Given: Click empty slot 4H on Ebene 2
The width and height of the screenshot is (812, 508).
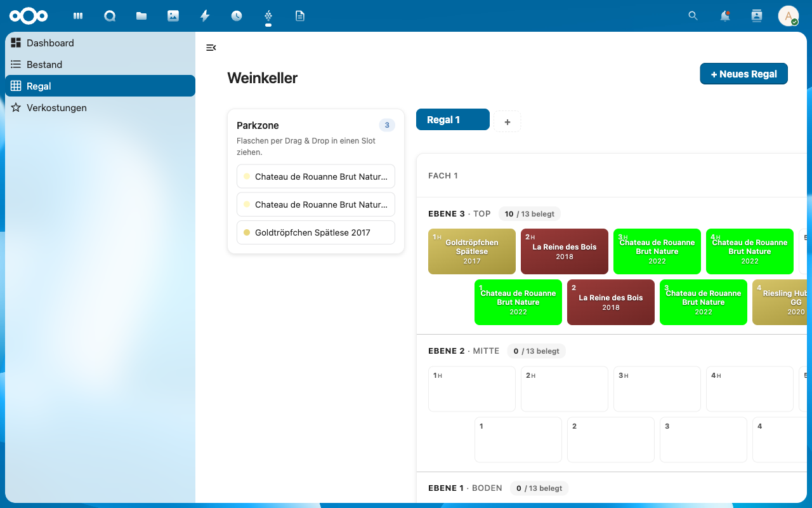Looking at the screenshot, I should point(750,389).
